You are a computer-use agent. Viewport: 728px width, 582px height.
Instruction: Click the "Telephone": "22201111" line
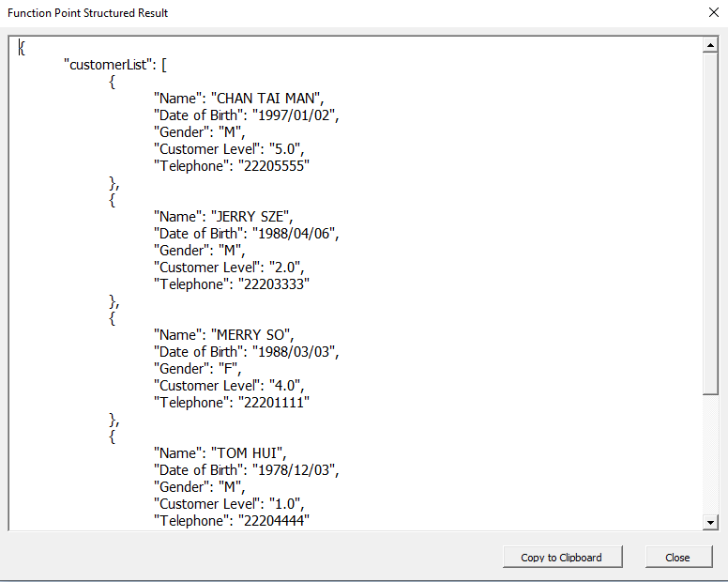(x=231, y=403)
